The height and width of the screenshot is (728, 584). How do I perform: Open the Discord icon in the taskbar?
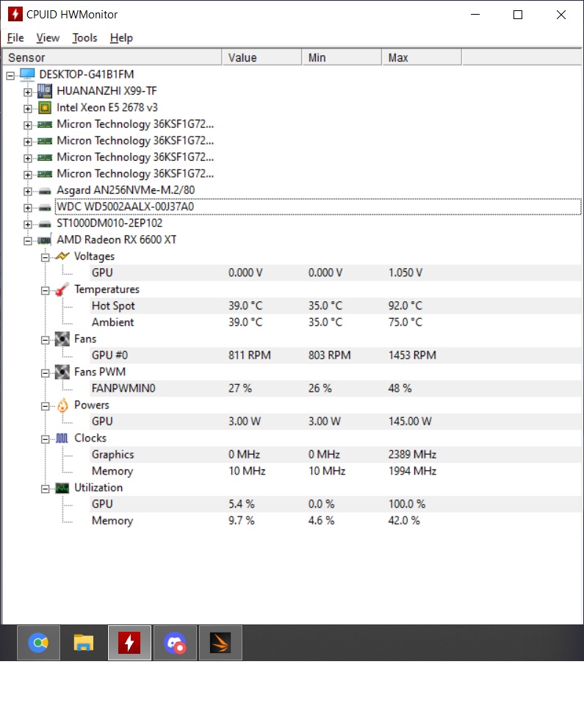[x=175, y=643]
